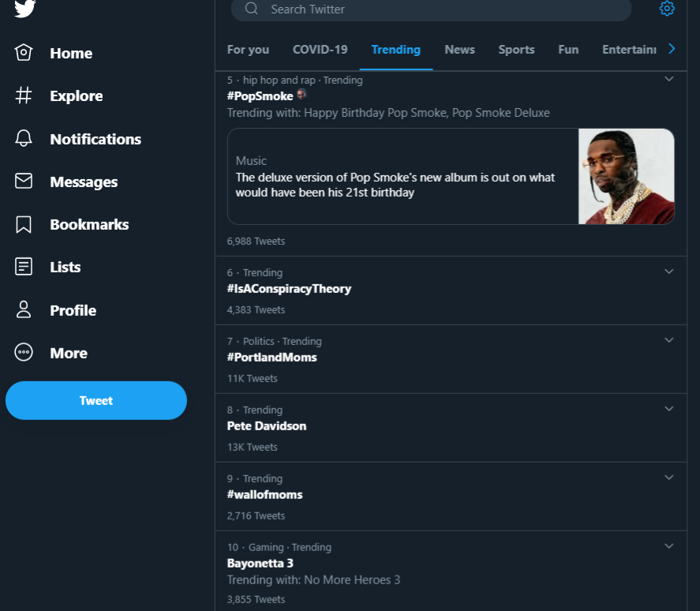Click the Search Twitter field
The image size is (700, 611).
tap(431, 10)
